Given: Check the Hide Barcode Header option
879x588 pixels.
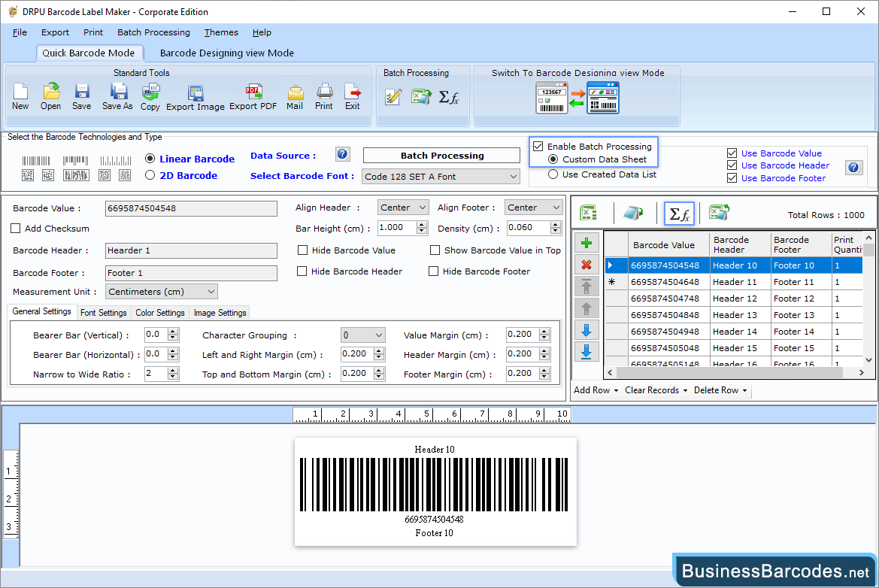Looking at the screenshot, I should coord(302,271).
